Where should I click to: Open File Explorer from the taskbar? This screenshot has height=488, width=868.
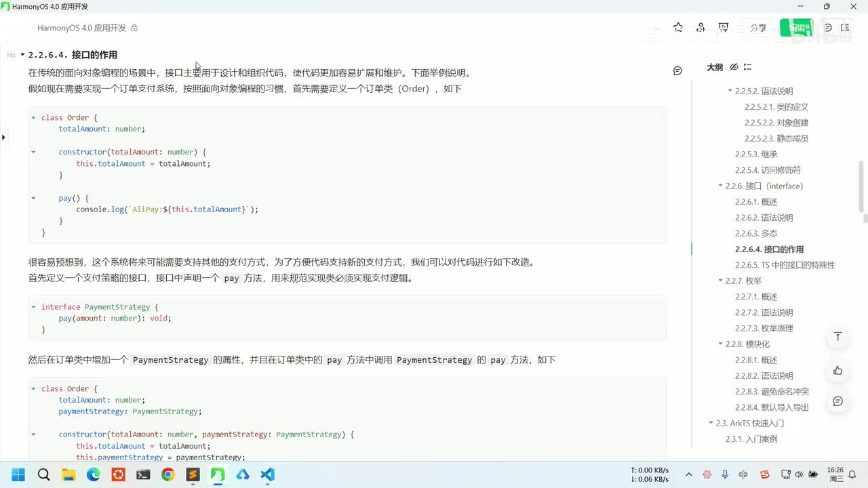[x=68, y=474]
